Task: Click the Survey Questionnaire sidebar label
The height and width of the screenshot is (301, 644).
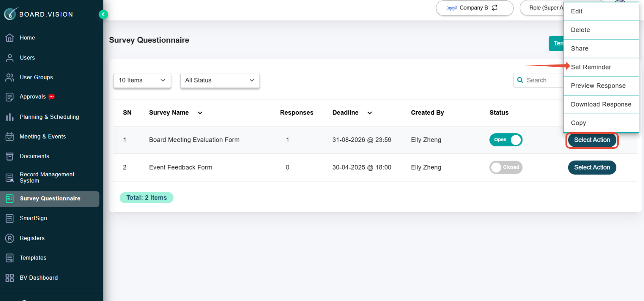Action: coord(50,198)
